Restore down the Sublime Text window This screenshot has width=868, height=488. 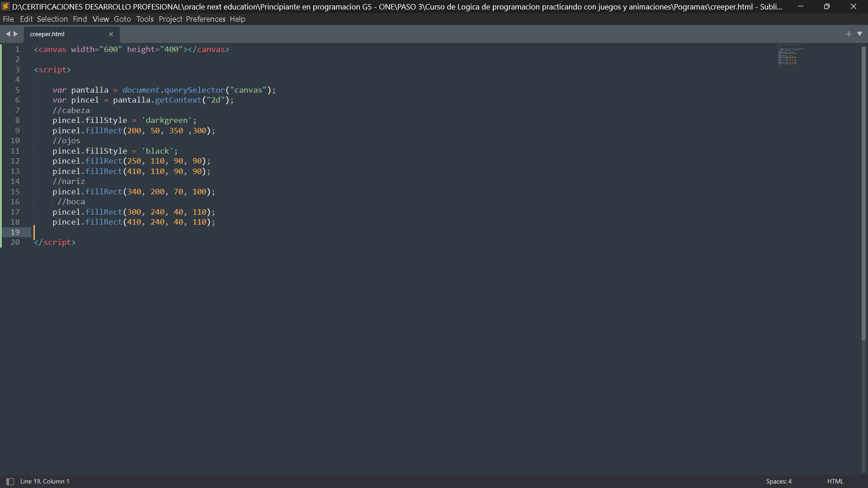[x=827, y=6]
